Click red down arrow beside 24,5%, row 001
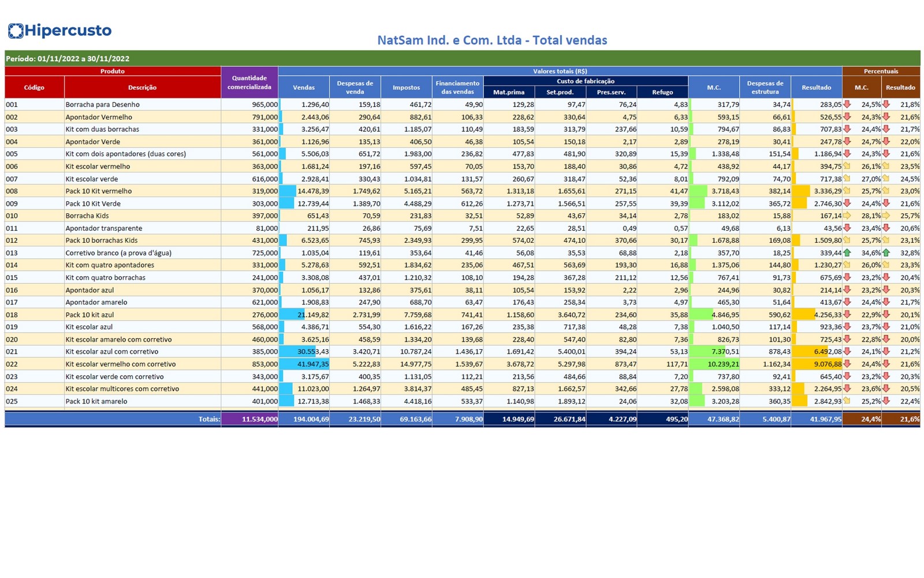Viewport: 924px width, 578px height. (847, 105)
